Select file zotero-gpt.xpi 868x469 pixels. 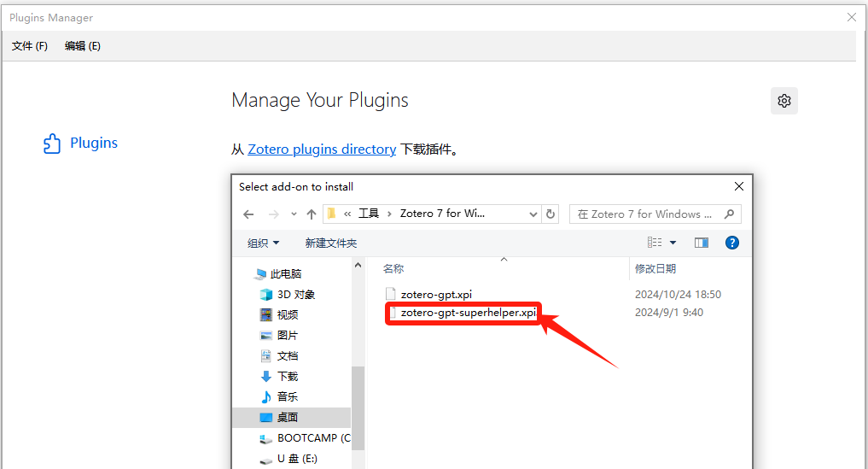pos(436,295)
